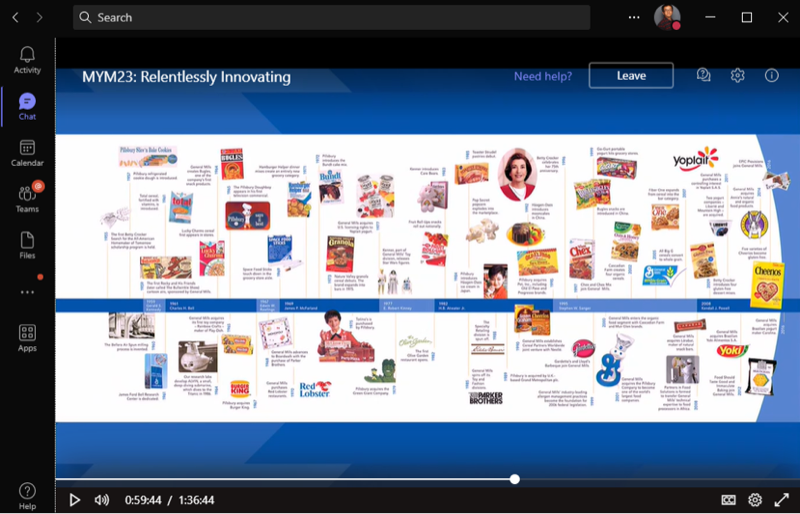Screen dimensions: 800x514
Task: Open Settings and more menu in title bar
Action: tap(633, 17)
